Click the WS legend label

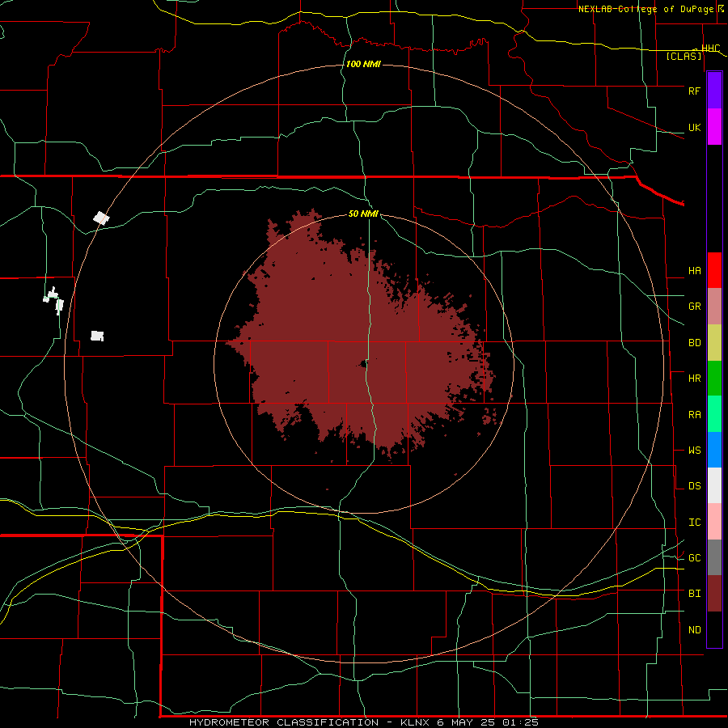pos(694,451)
